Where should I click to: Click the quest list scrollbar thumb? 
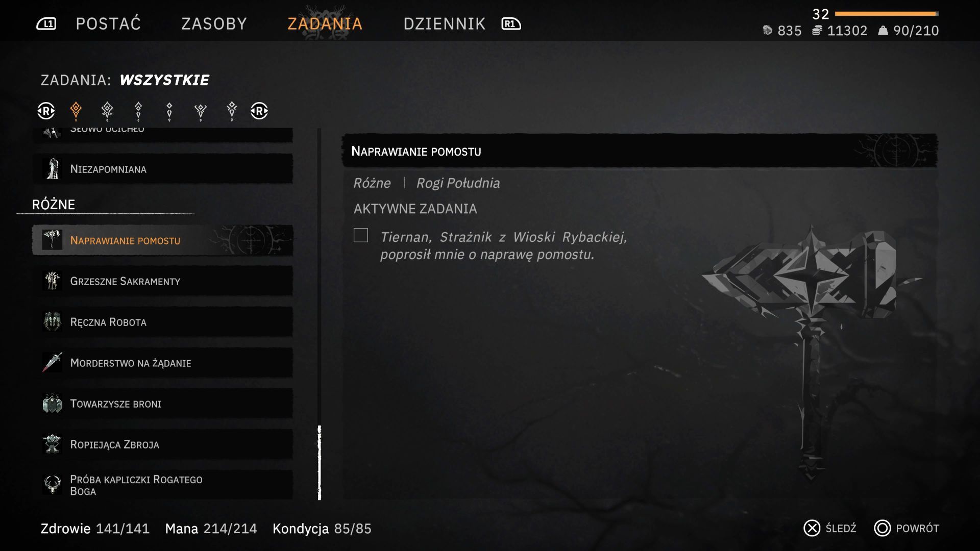320,463
